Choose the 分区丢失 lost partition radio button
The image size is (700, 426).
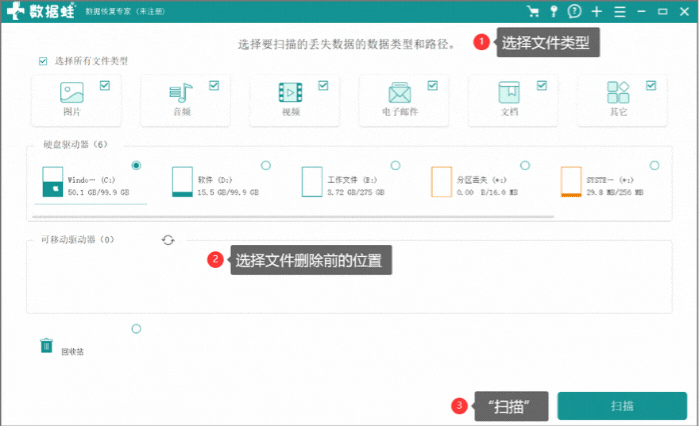(x=525, y=165)
